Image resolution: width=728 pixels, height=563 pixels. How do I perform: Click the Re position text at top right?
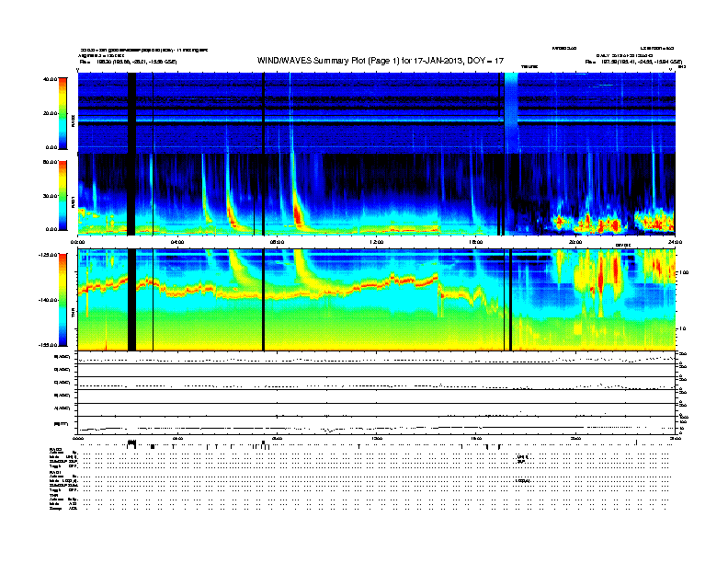[x=633, y=62]
